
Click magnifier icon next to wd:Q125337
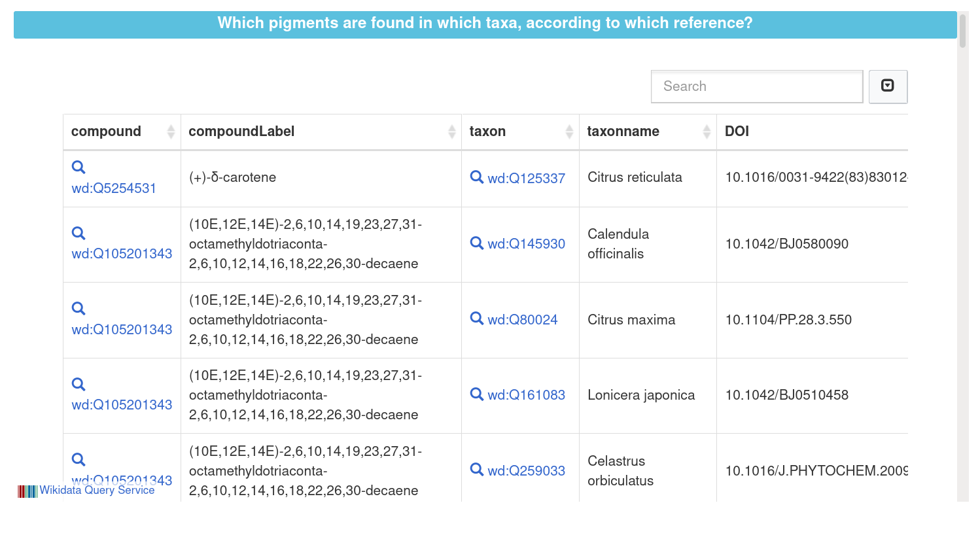(477, 177)
